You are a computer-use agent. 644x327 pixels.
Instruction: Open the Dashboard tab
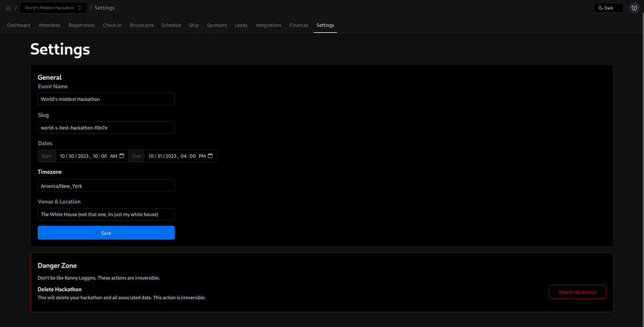19,25
